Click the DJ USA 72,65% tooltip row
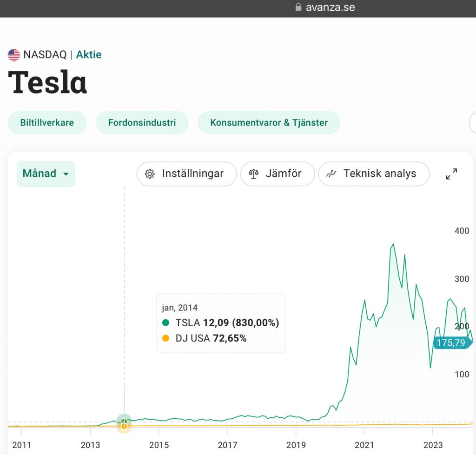 point(205,338)
